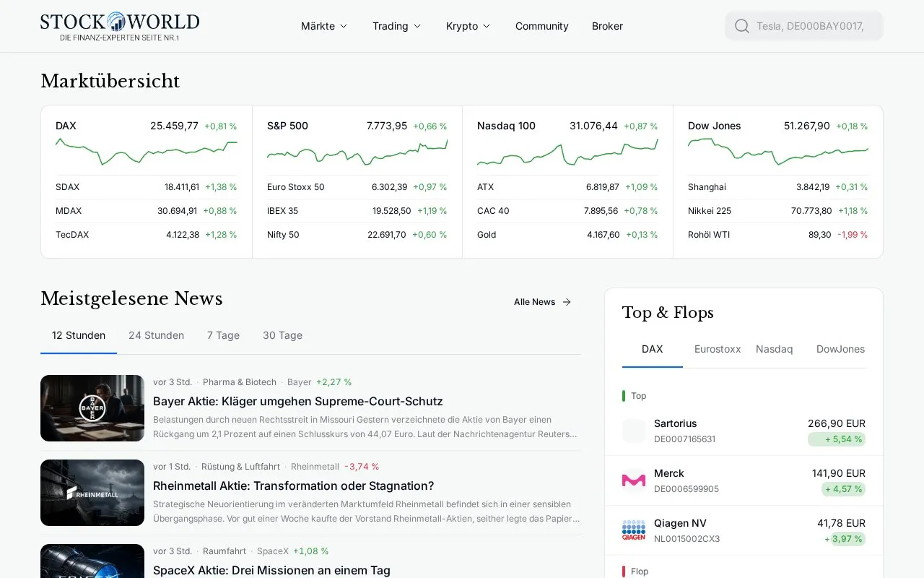Switch to the 24 Stunden tab
Viewport: 924px width, 578px height.
pyautogui.click(x=156, y=335)
